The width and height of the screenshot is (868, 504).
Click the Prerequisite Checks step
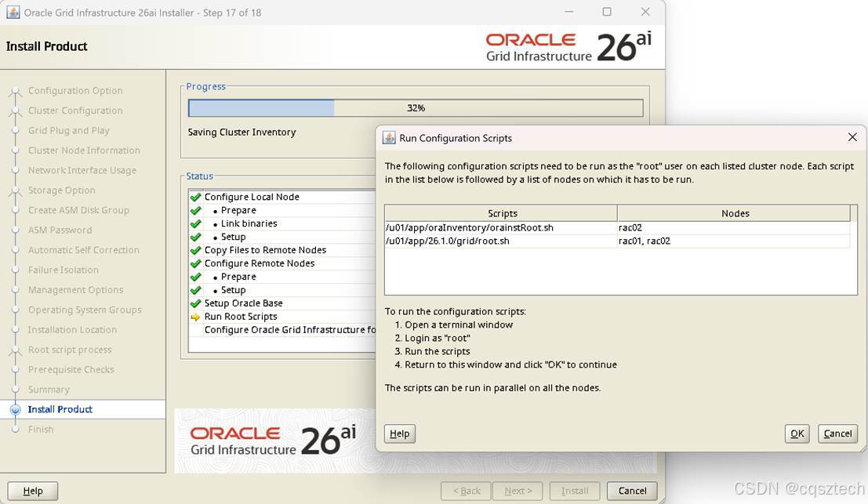tap(71, 369)
